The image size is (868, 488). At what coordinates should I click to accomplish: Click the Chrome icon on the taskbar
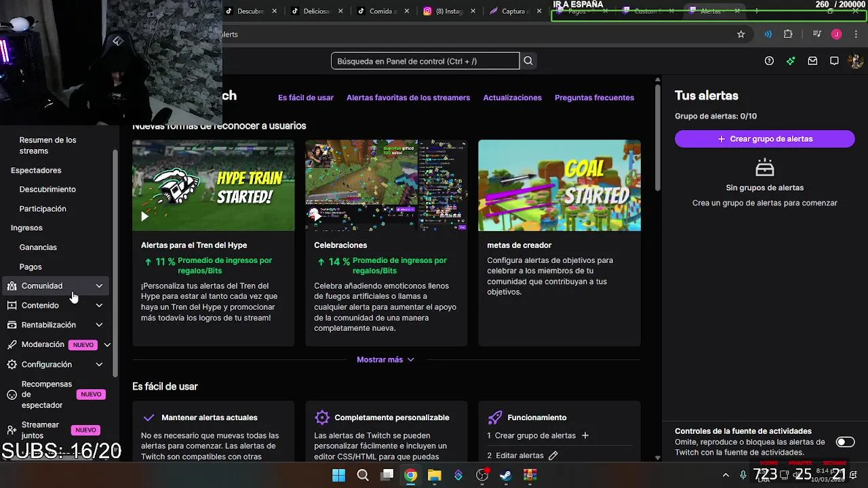[x=411, y=475]
